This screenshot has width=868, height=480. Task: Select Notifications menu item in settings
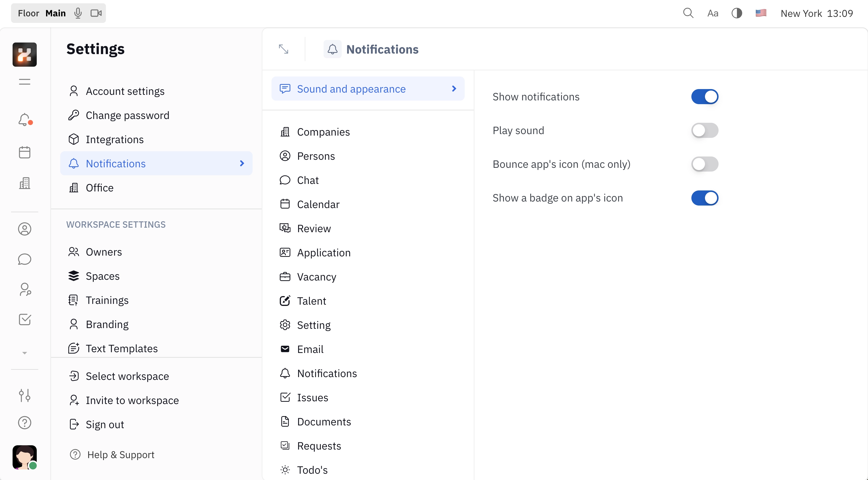pyautogui.click(x=156, y=163)
